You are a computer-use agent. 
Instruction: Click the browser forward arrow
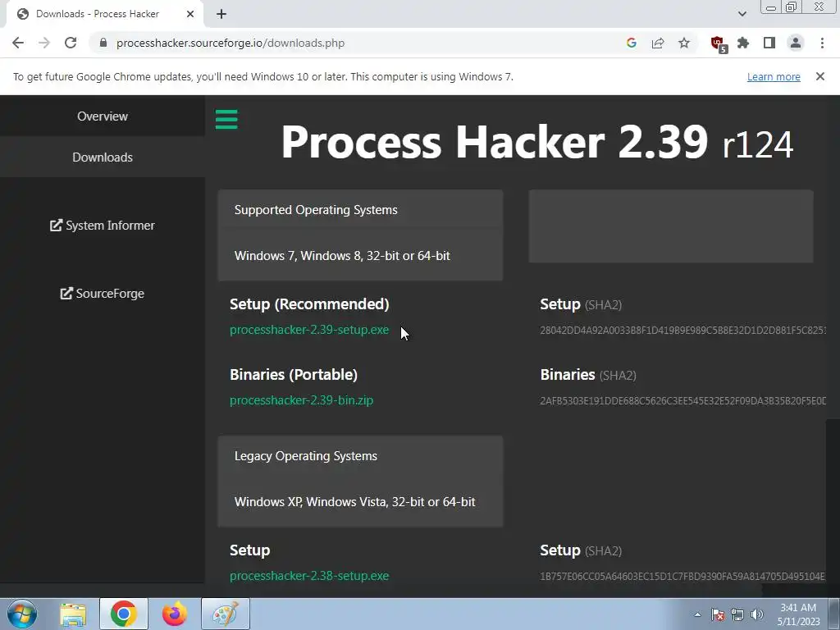44,43
